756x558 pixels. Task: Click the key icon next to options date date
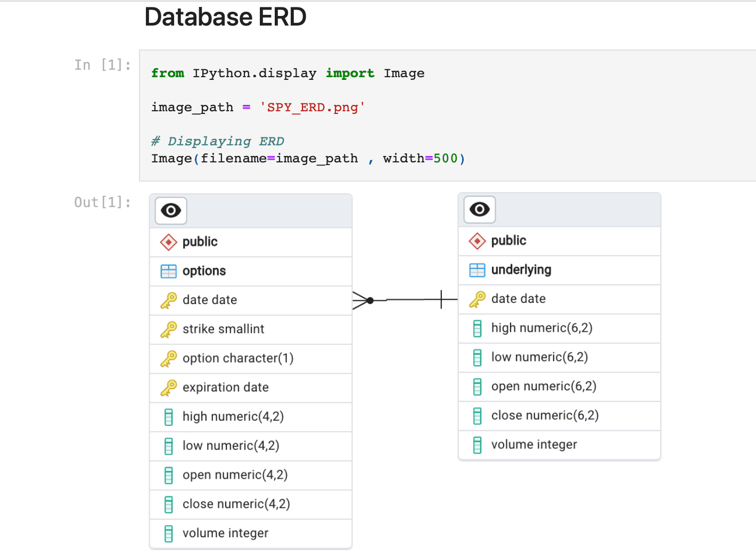(169, 300)
